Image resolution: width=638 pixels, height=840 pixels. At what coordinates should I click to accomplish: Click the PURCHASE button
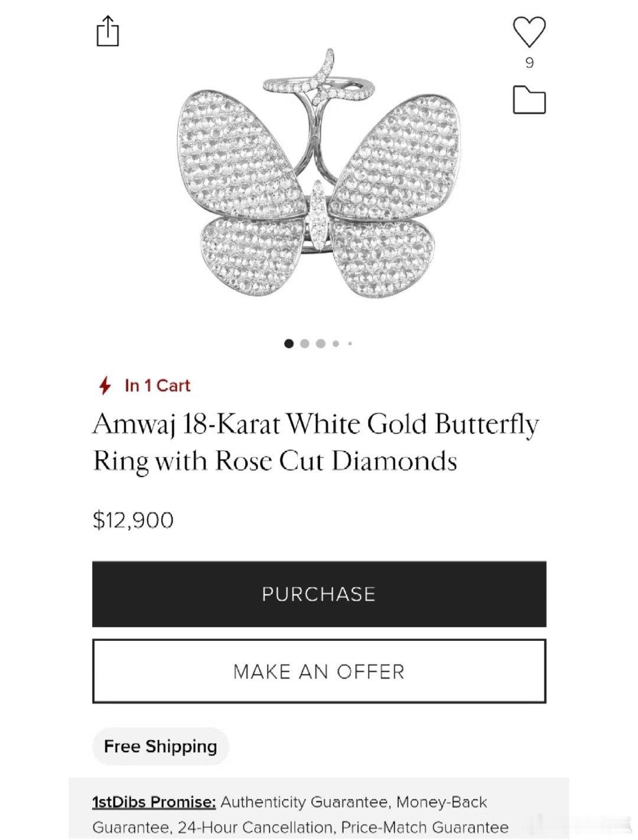pyautogui.click(x=319, y=594)
